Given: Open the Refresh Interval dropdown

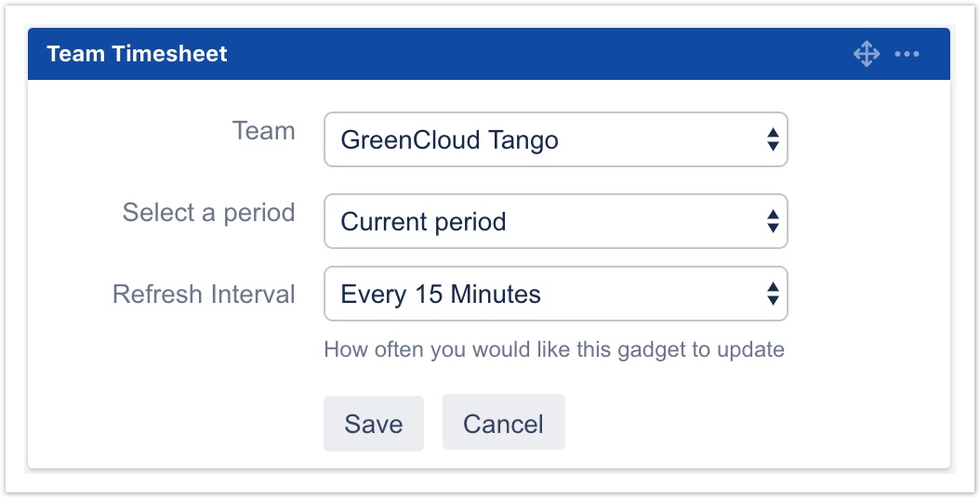Looking at the screenshot, I should (x=555, y=295).
